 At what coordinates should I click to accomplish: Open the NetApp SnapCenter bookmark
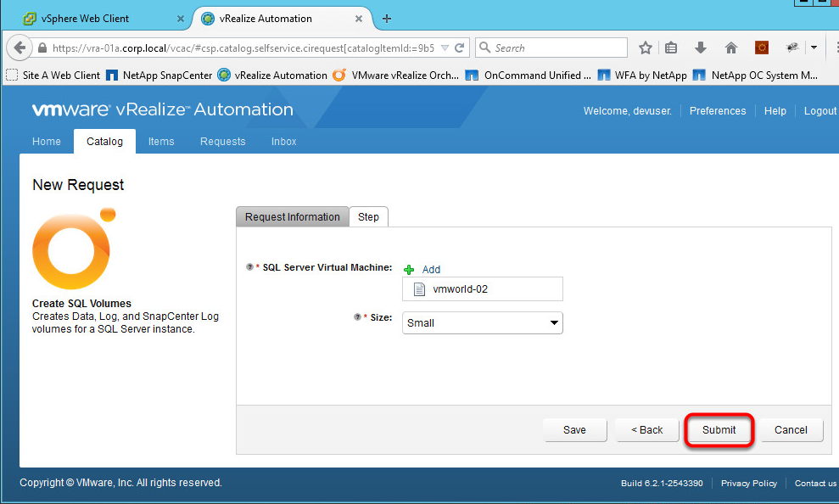tap(159, 76)
